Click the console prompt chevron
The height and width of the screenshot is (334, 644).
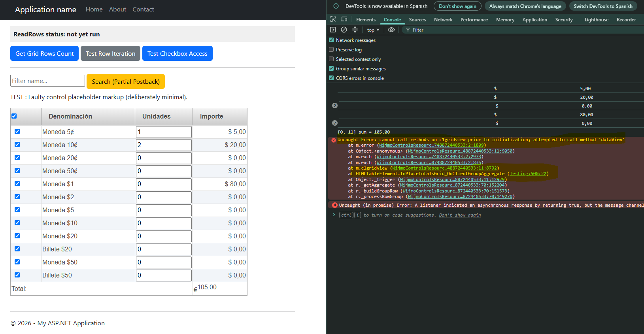click(334, 215)
